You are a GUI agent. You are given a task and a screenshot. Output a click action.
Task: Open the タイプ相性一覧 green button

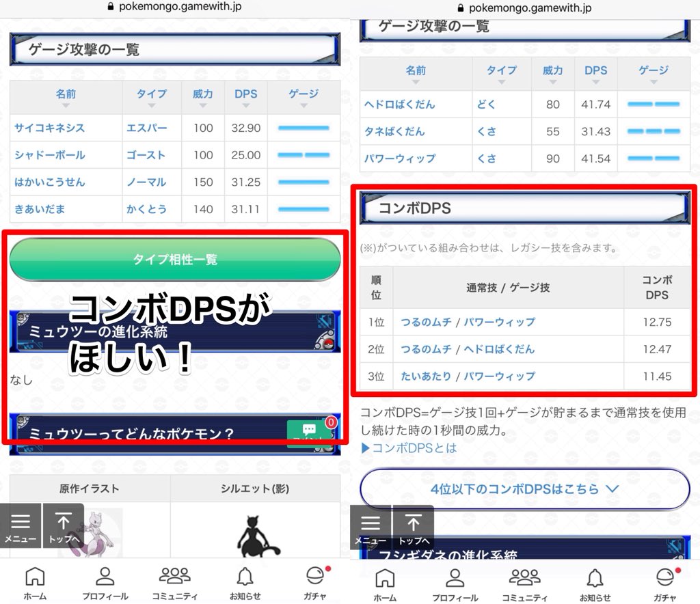tap(175, 259)
